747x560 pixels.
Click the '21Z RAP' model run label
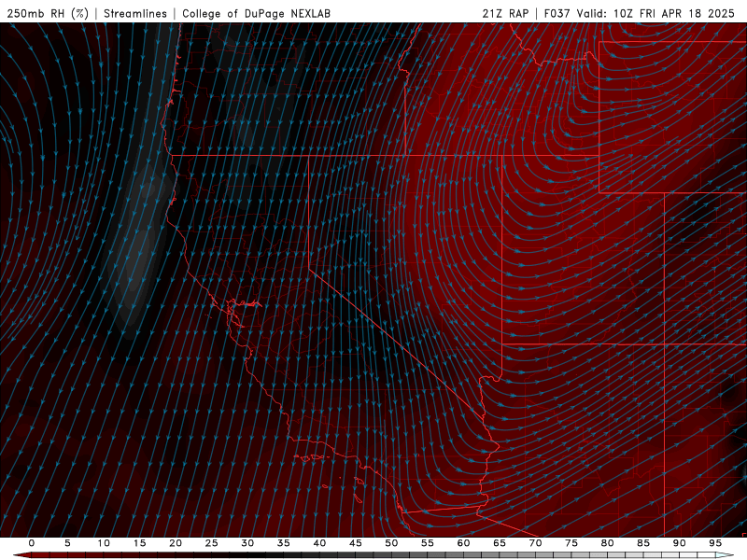point(505,13)
